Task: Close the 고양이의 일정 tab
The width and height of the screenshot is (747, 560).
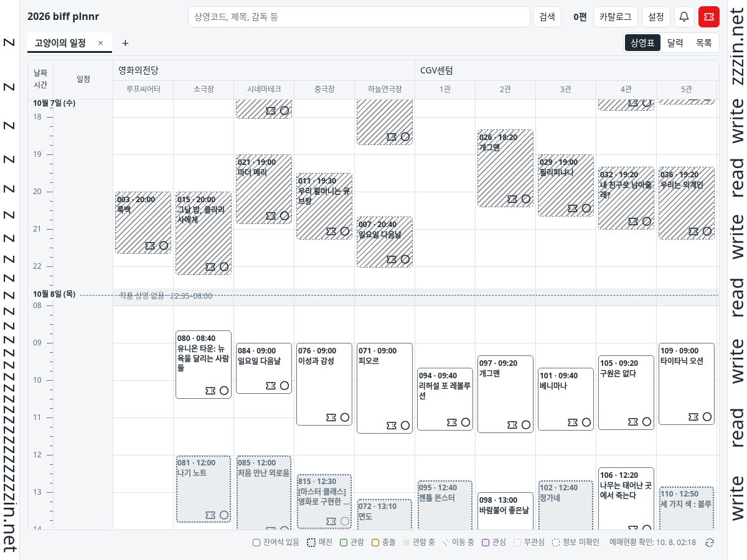Action: pyautogui.click(x=100, y=43)
